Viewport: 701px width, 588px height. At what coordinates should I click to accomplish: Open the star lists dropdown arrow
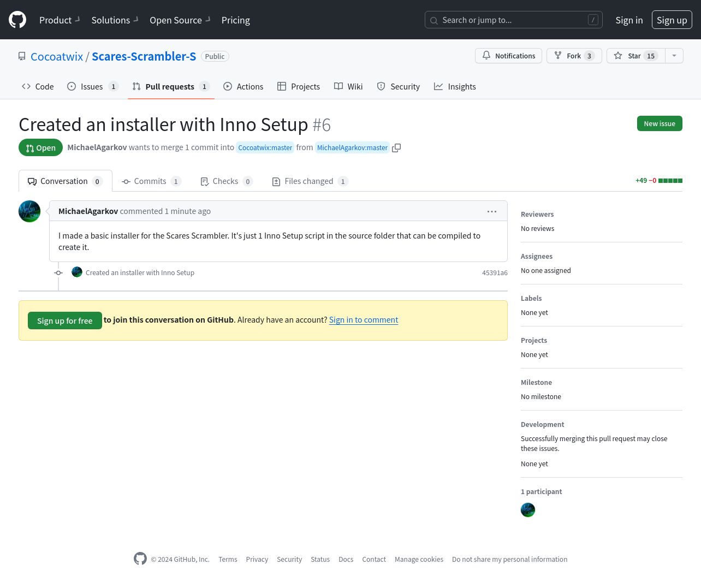(x=674, y=56)
